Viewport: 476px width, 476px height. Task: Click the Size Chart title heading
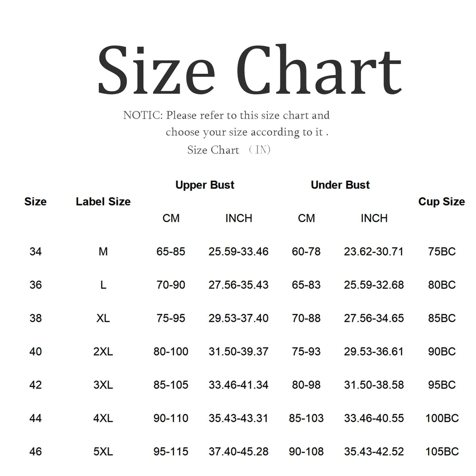[250, 69]
